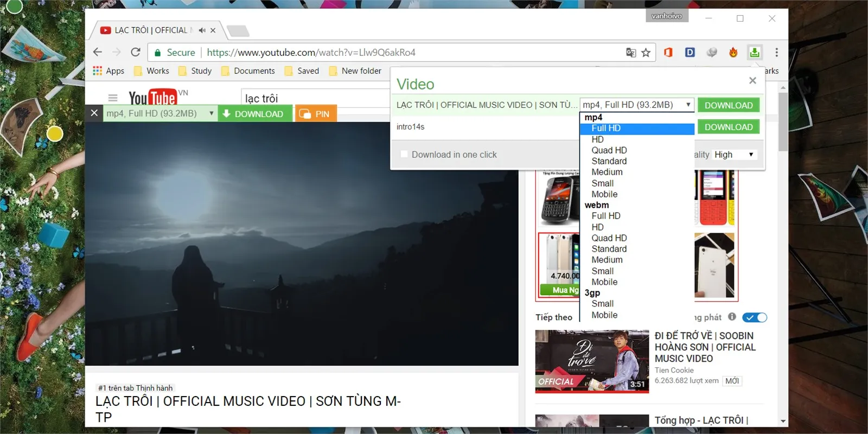Click the green video downloader extension icon
This screenshot has width=868, height=434.
[755, 52]
